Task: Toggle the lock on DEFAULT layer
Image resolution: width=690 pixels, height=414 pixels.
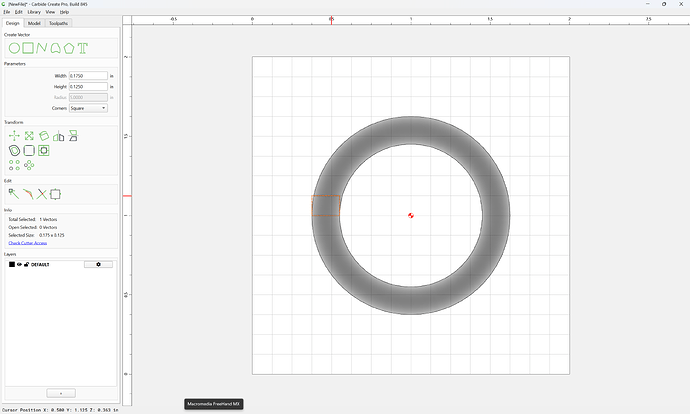Action: click(26, 264)
